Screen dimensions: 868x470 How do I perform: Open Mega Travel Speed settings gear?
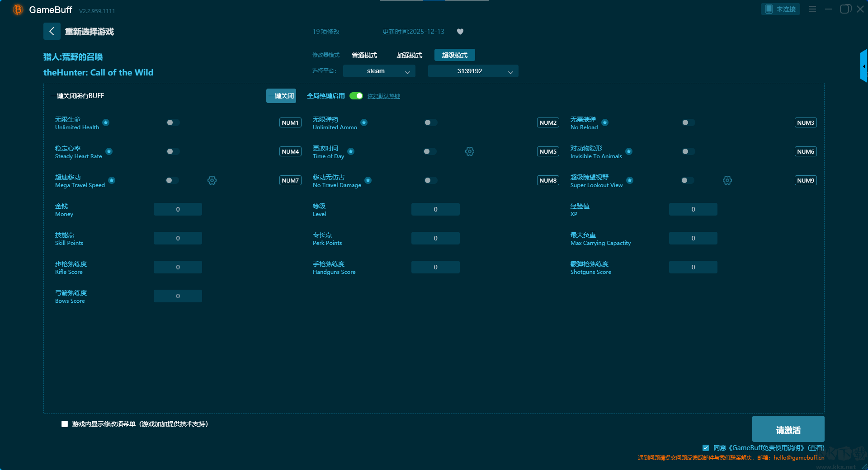pyautogui.click(x=212, y=180)
